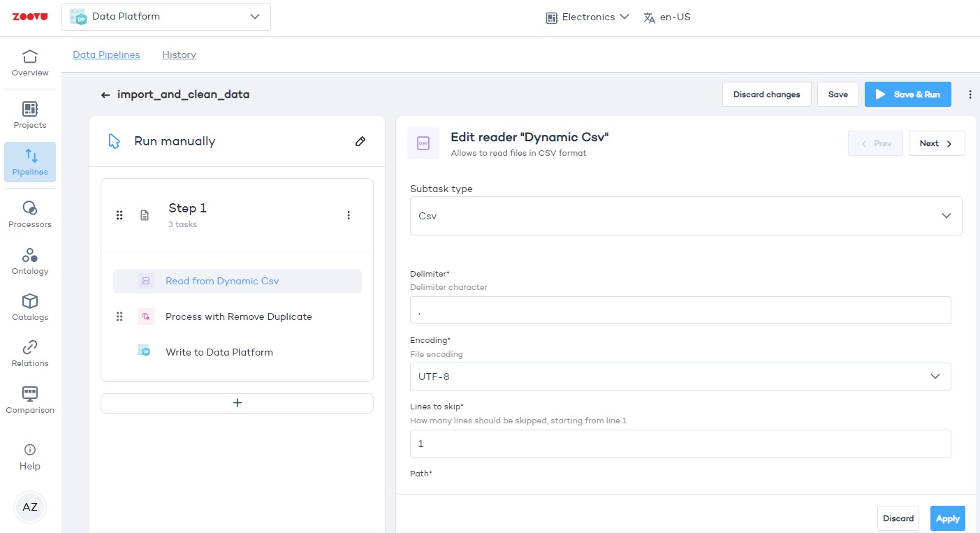Screen dimensions: 980x533
Task: Click the Discard changes button
Action: pos(767,94)
